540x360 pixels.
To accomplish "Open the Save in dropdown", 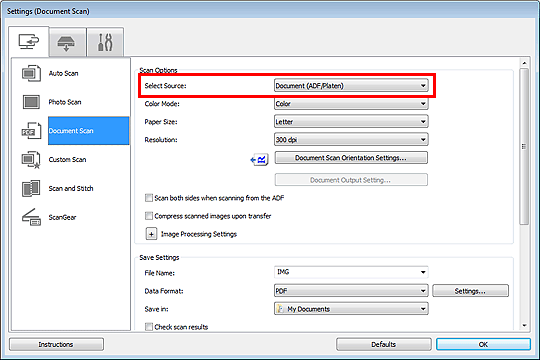I will pos(351,309).
